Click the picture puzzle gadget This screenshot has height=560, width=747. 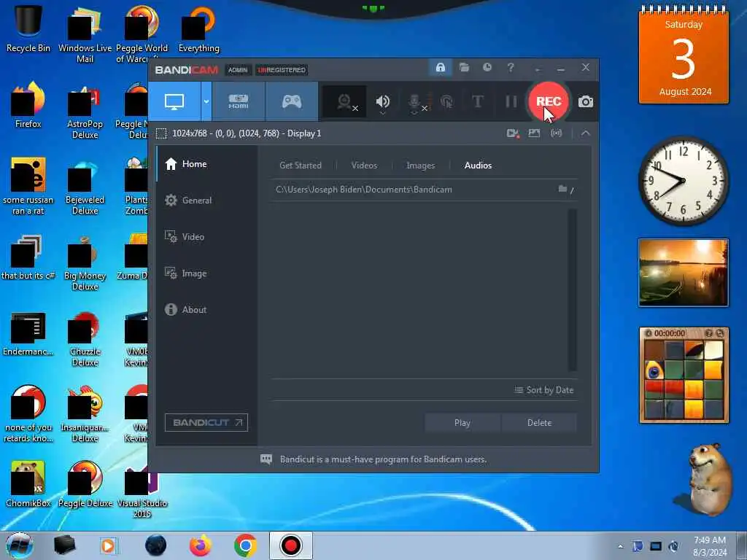(684, 376)
